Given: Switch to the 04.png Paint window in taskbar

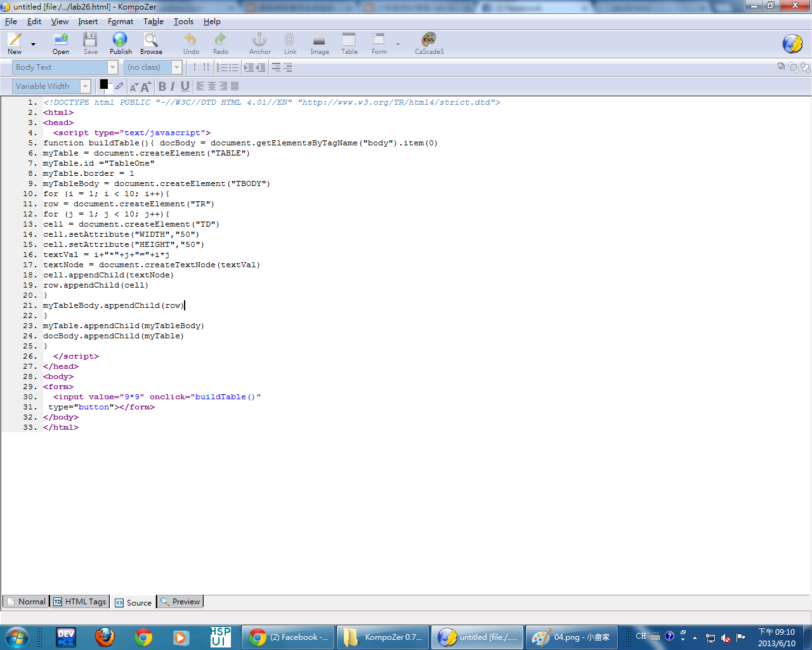Looking at the screenshot, I should [572, 637].
